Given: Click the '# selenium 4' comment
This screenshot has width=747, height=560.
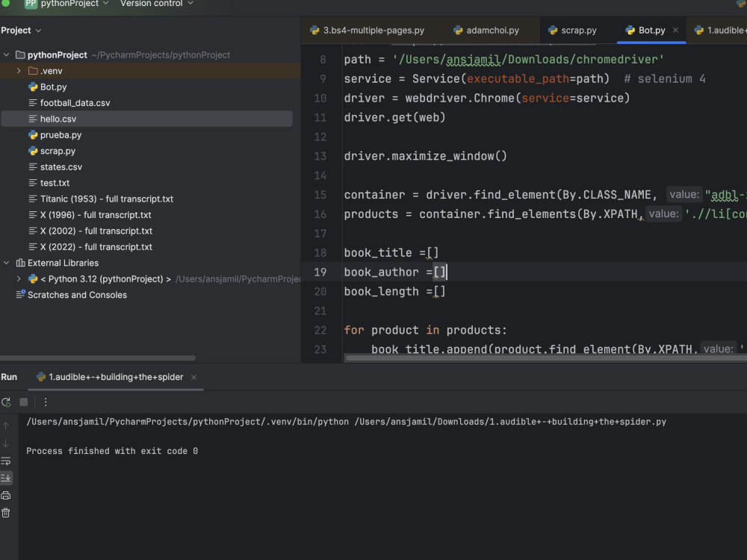Looking at the screenshot, I should 665,78.
